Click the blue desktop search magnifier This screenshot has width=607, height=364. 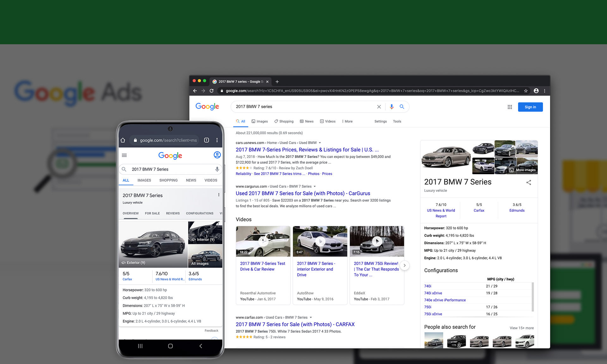click(402, 107)
